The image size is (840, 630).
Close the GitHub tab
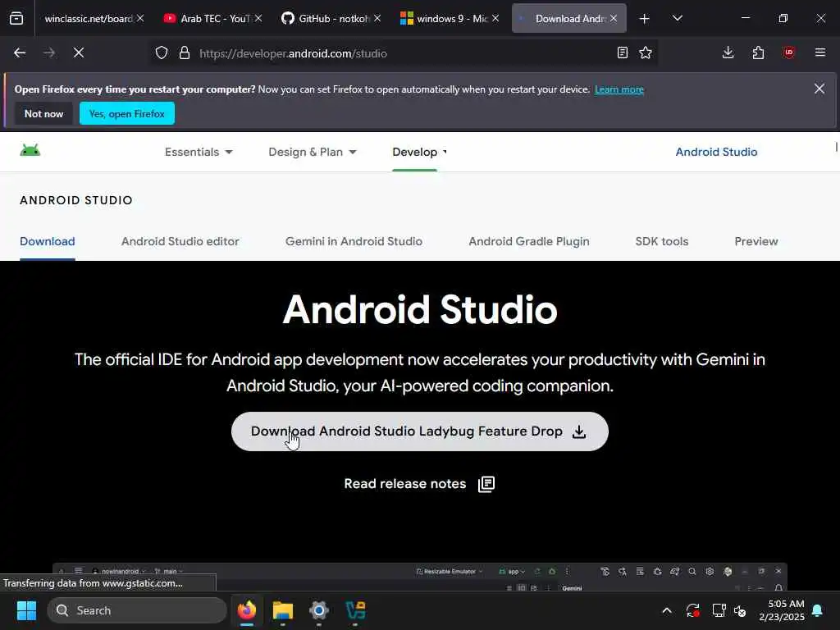pyautogui.click(x=377, y=19)
